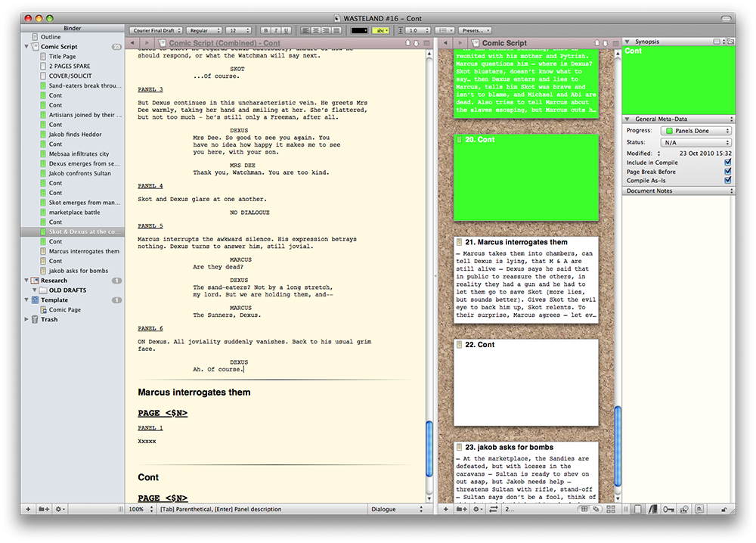Toggle the Include in Compile checkbox
Screen dimensions: 756x543
point(727,163)
